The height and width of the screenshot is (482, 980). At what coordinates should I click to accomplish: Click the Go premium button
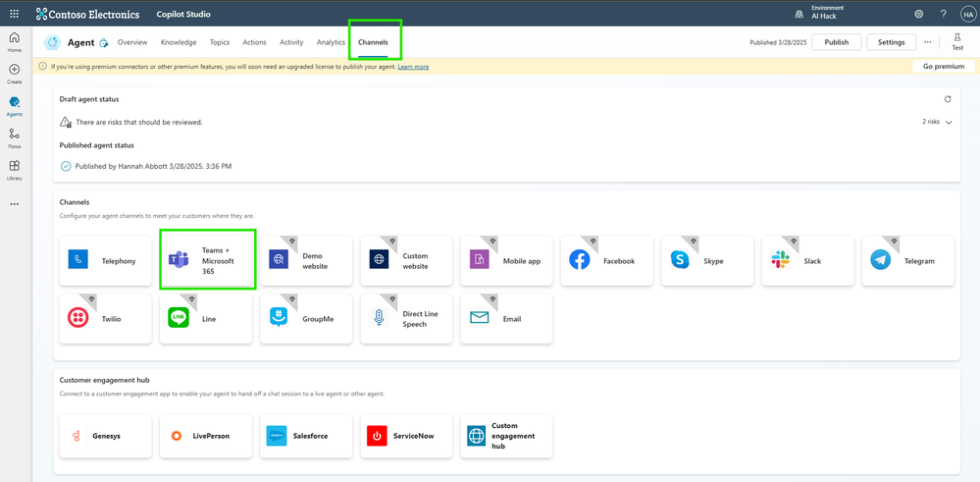point(944,67)
